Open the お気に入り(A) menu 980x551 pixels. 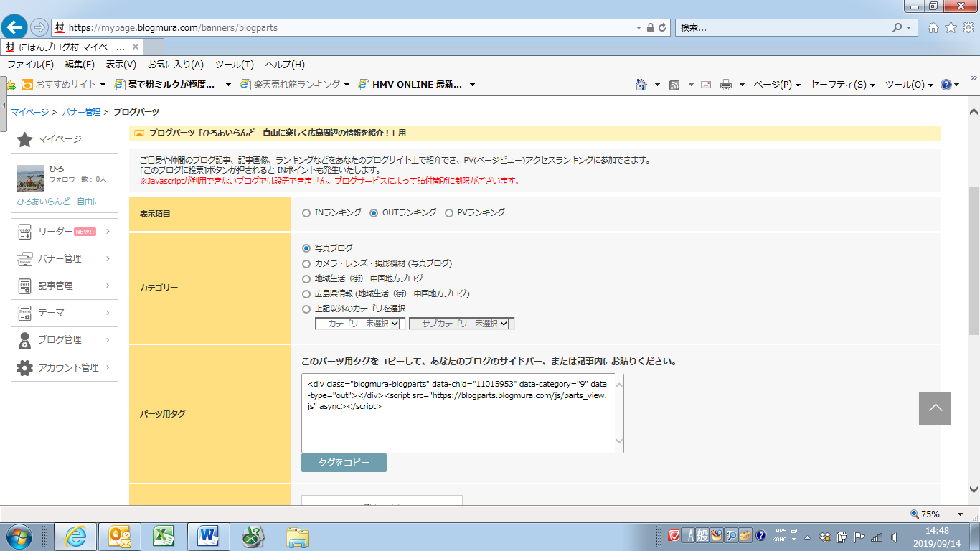[176, 65]
